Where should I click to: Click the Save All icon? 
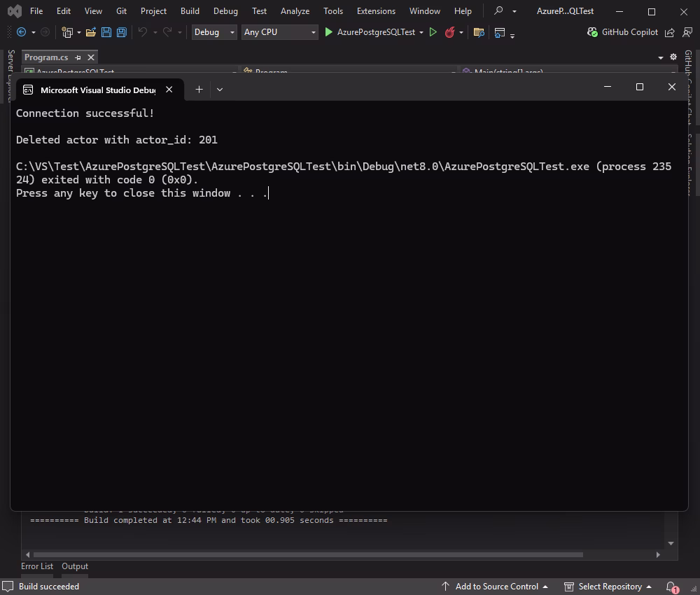120,31
